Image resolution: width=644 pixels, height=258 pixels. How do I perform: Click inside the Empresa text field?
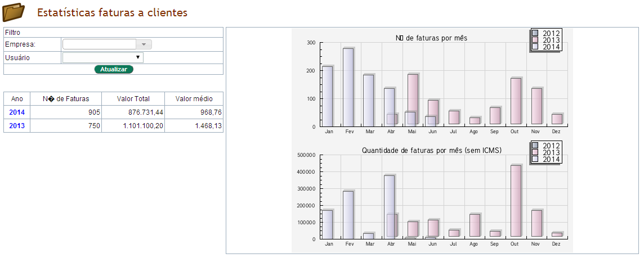point(100,44)
